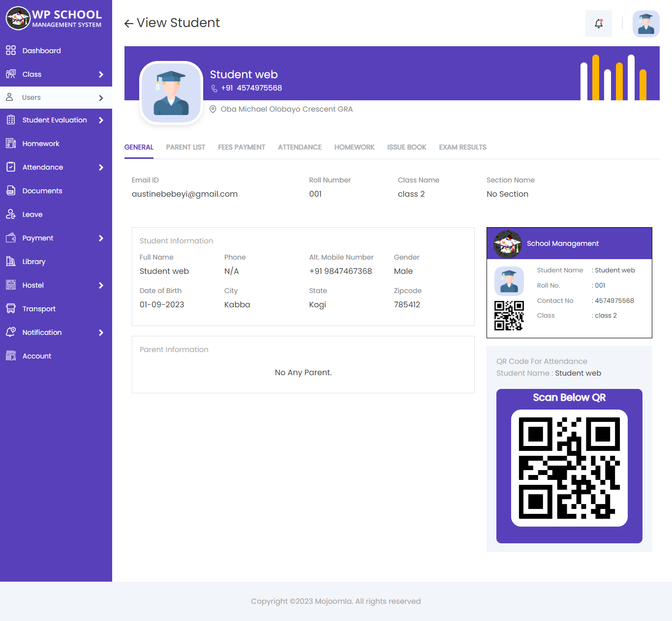Open the Dashboard icon in sidebar
This screenshot has width=672, height=621.
11,51
